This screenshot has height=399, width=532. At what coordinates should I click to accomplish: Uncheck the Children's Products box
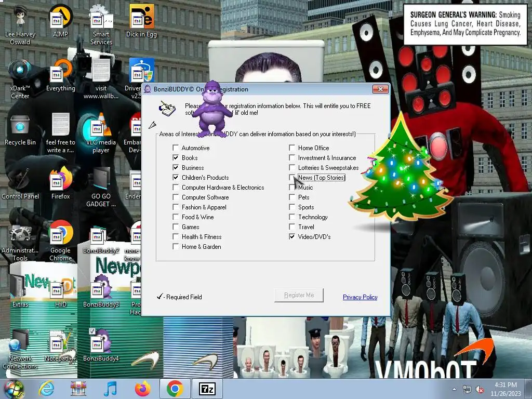pyautogui.click(x=176, y=177)
